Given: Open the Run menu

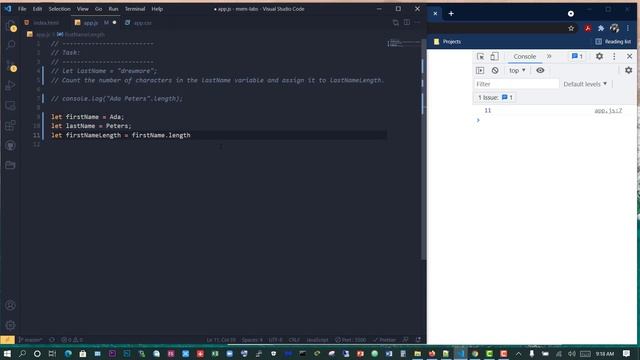Looking at the screenshot, I should coord(113,9).
